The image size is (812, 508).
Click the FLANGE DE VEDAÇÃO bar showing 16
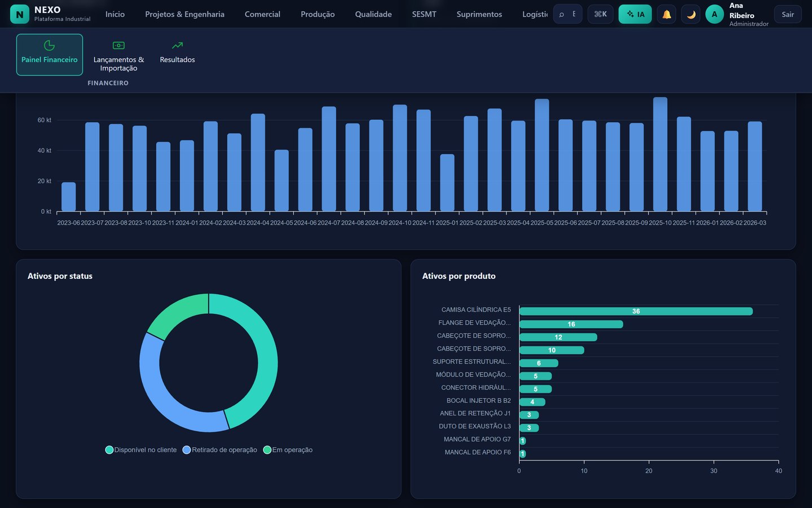tap(571, 325)
